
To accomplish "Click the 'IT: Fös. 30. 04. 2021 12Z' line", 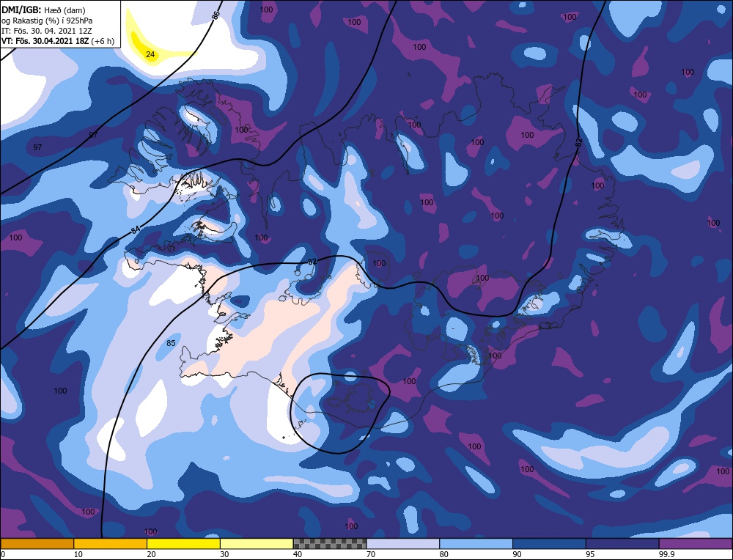I will pos(47,30).
